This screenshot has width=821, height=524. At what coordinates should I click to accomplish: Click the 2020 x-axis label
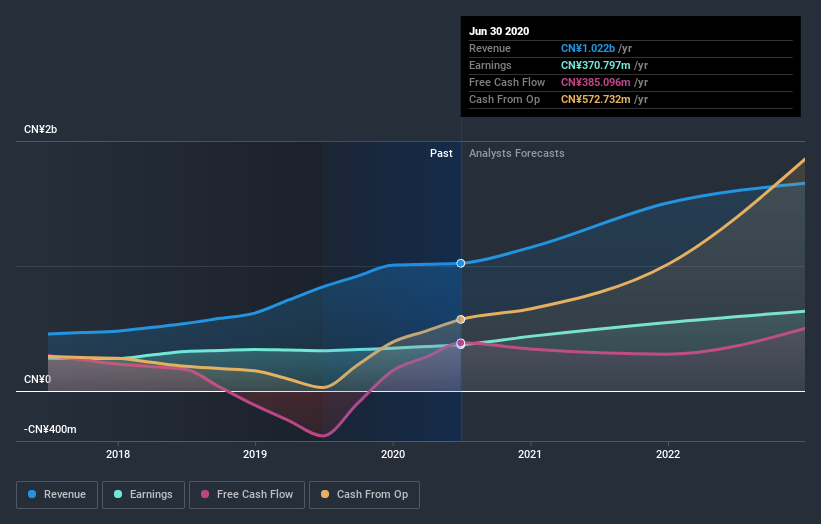pyautogui.click(x=393, y=454)
